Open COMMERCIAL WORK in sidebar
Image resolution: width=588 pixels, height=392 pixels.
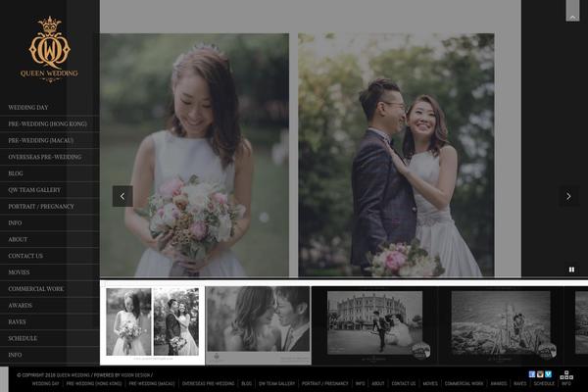click(36, 289)
